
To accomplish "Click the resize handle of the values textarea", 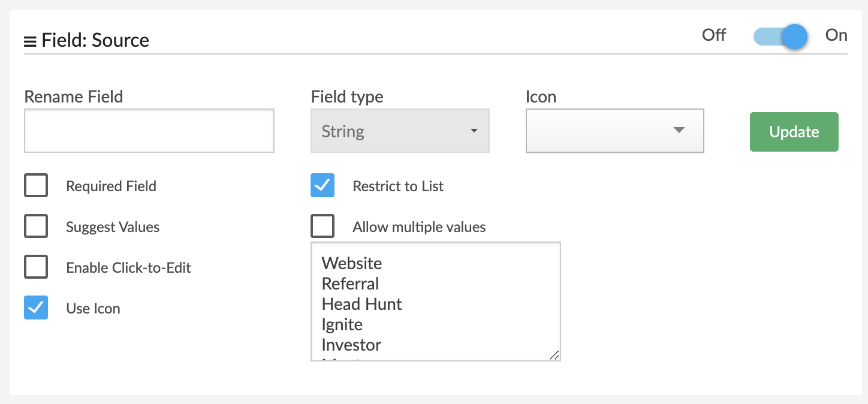I will click(x=554, y=355).
